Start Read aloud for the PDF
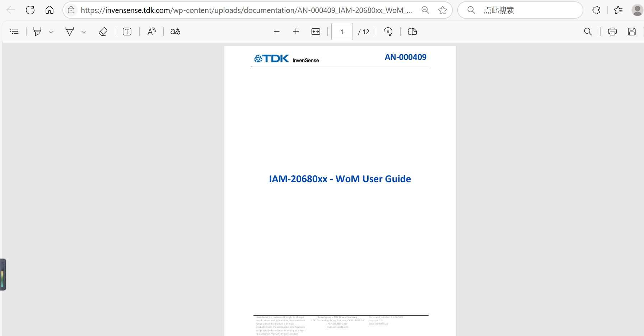The image size is (644, 336). point(151,32)
